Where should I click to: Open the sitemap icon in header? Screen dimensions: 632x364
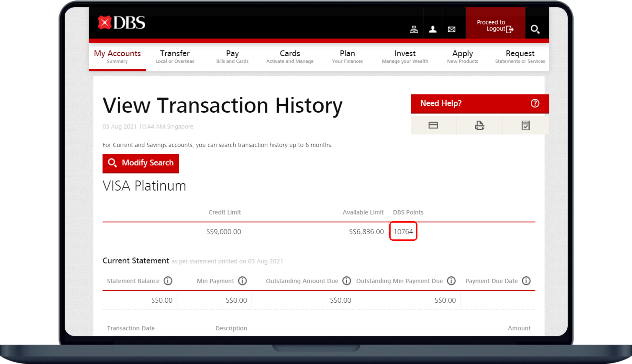414,29
